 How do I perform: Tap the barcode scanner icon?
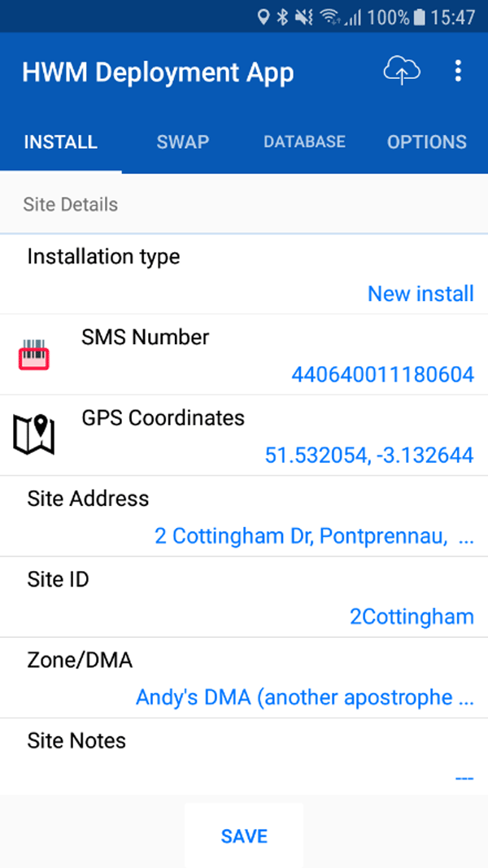coord(34,355)
